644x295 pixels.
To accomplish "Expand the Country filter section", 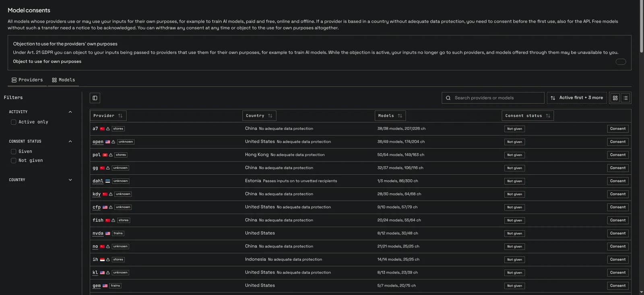I will [70, 180].
